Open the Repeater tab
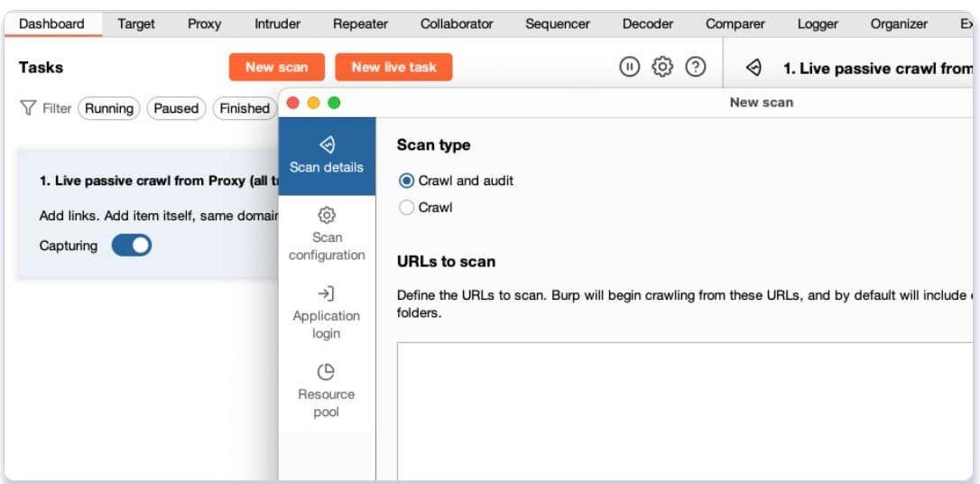This screenshot has width=980, height=484. (x=360, y=23)
